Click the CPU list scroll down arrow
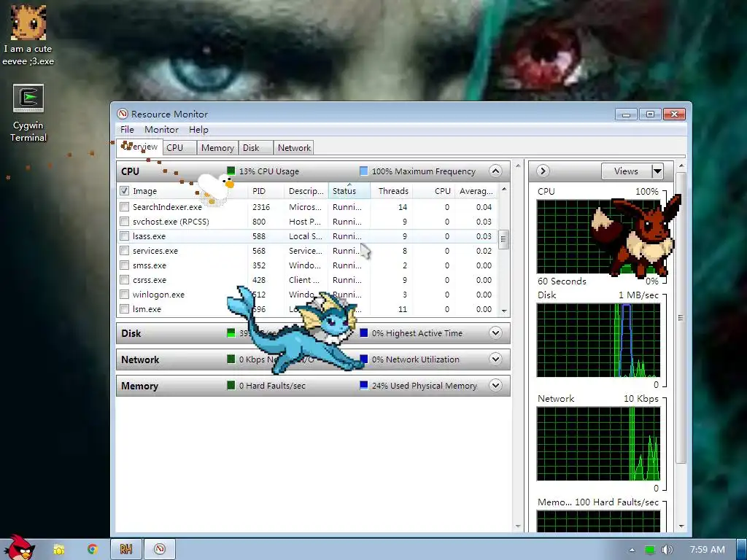This screenshot has height=560, width=747. coord(504,311)
